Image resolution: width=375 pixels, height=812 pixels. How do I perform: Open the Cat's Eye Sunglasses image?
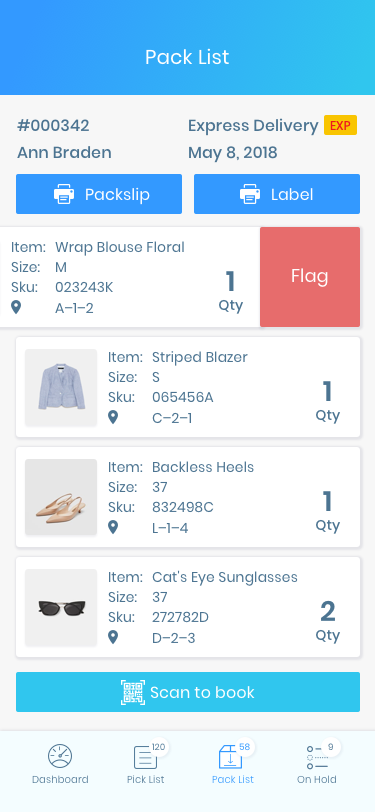(x=61, y=607)
